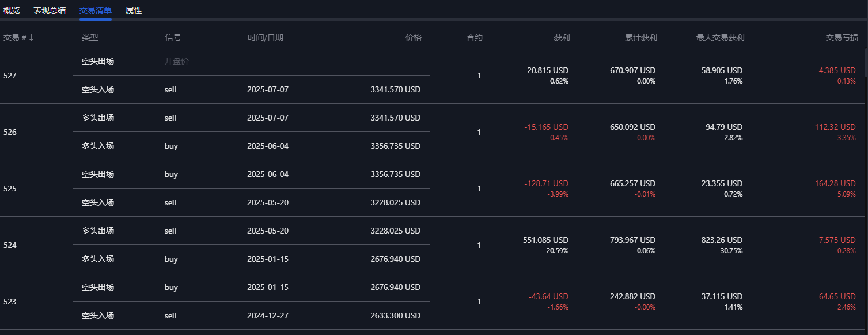Select the 交易清单 tab
This screenshot has width=868, height=335.
[96, 10]
